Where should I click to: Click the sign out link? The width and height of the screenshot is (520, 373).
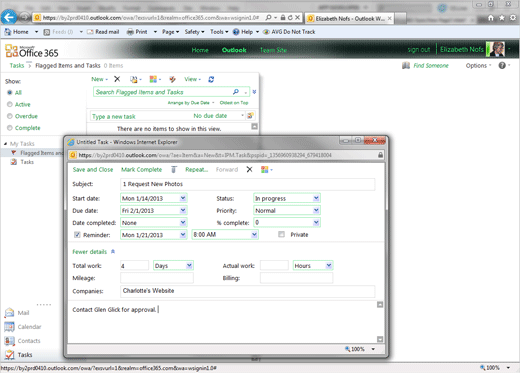tap(419, 50)
